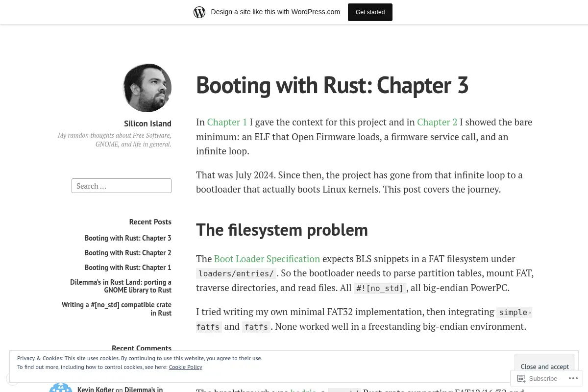Click the WordPress logo icon in top banner
The image size is (588, 392).
(199, 12)
